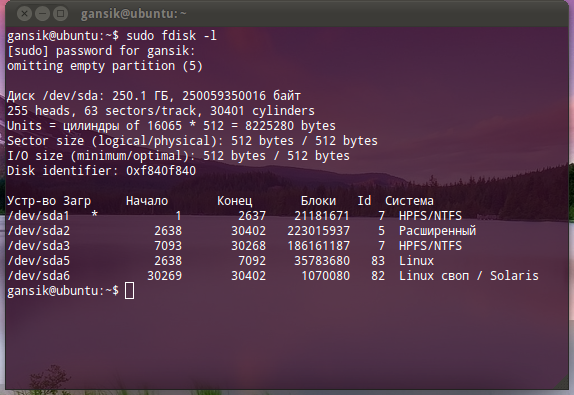Click the boot asterisk on /dev/sda1
This screenshot has height=395, width=574.
(94, 215)
